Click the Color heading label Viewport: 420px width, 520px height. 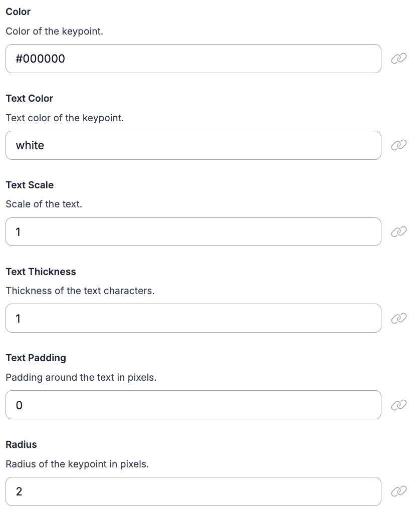[18, 12]
